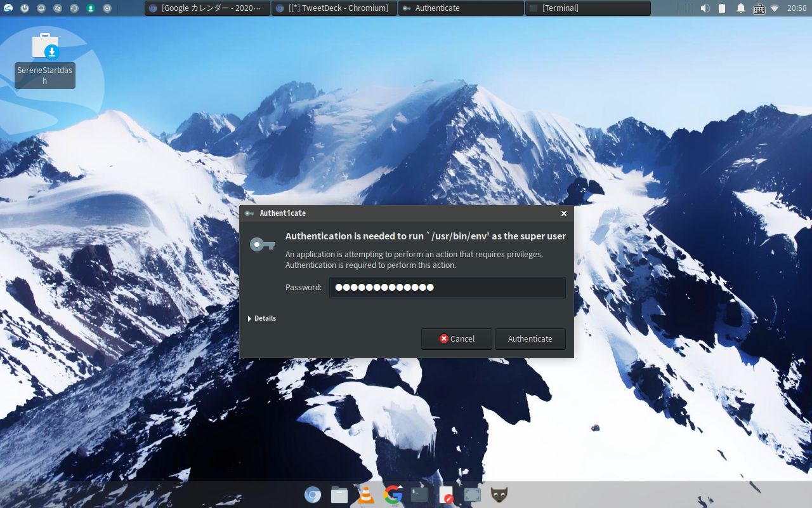Switch to TweetDeck - Chromium taskbar item
The image size is (812, 508).
(x=334, y=8)
